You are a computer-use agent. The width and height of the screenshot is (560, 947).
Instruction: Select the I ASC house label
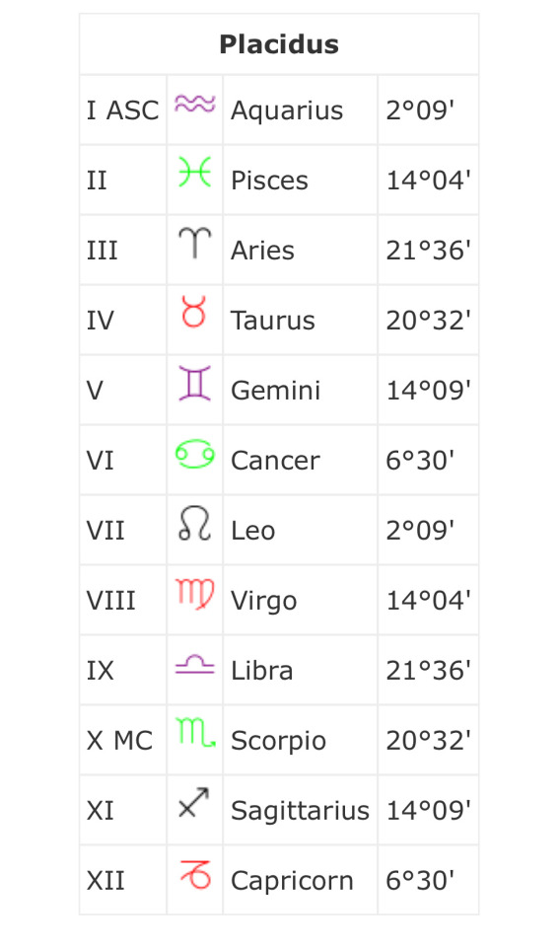(122, 109)
